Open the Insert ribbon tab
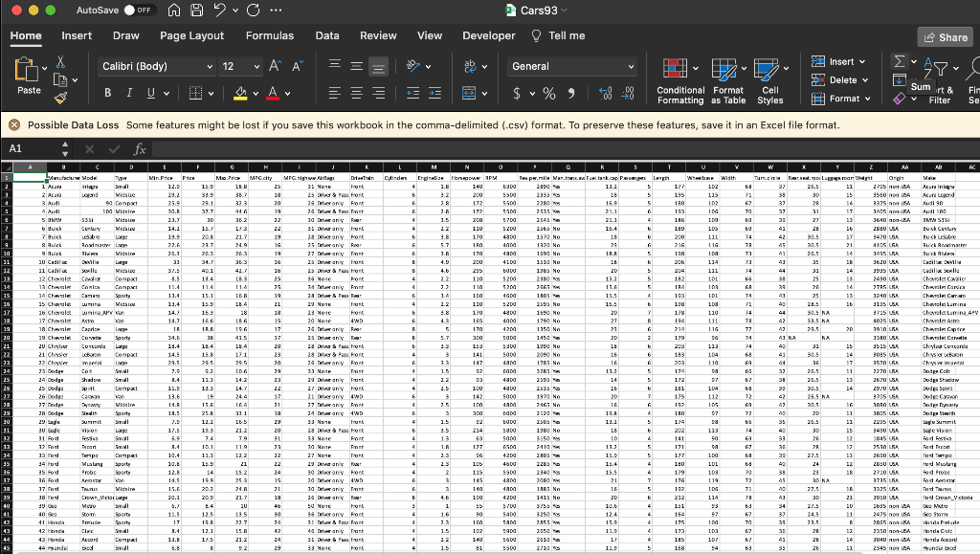Image resolution: width=980 pixels, height=554 pixels. (x=77, y=35)
